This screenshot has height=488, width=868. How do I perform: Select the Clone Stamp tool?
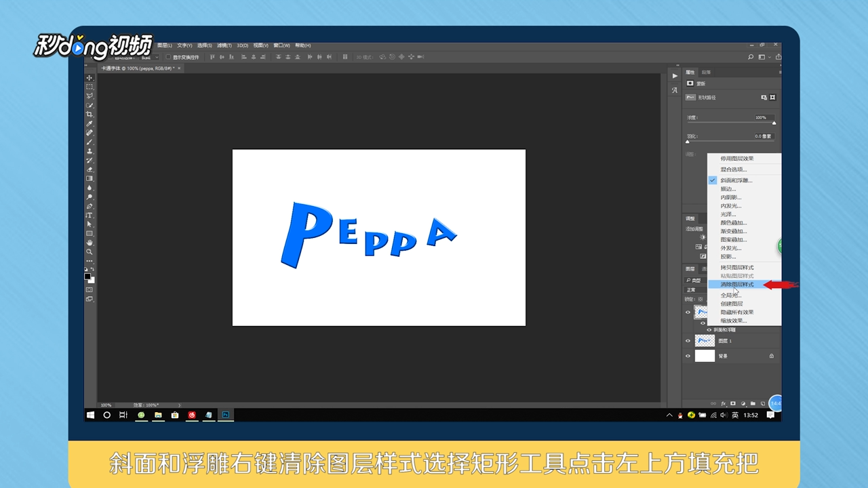90,151
